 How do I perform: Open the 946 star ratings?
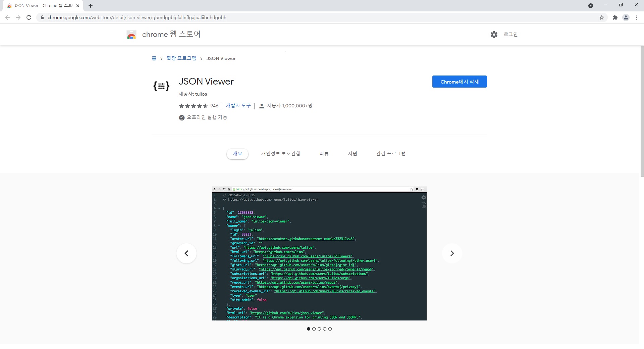(199, 106)
